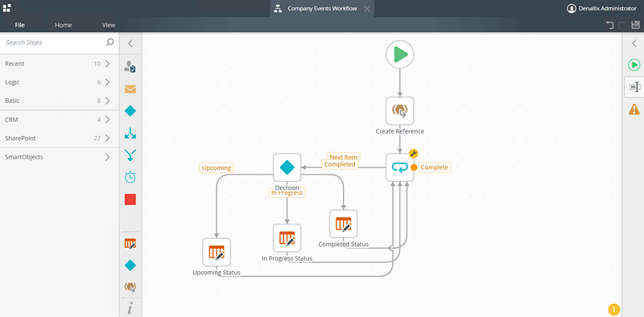Select the red End step icon
The height and width of the screenshot is (317, 644).
(x=130, y=200)
